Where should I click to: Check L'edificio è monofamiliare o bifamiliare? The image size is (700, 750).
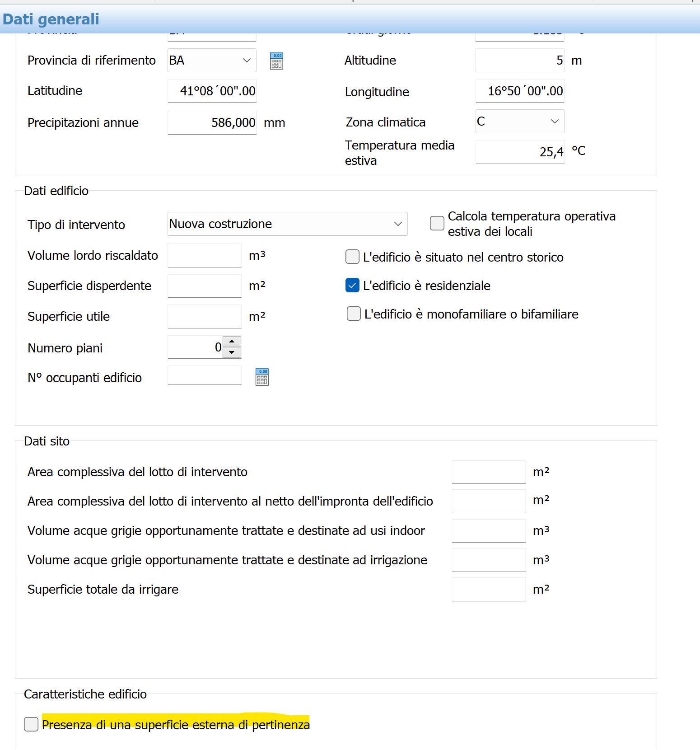pyautogui.click(x=354, y=314)
